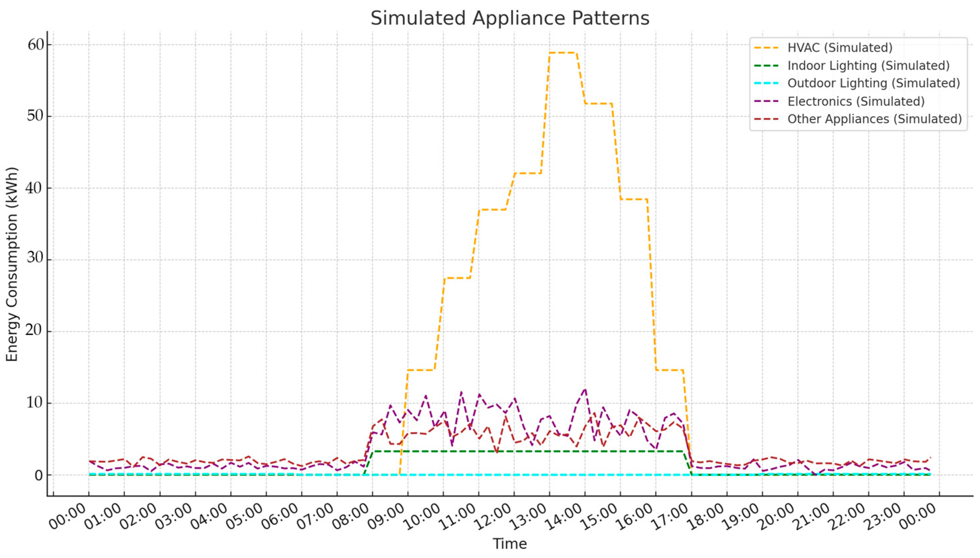Click the 60 value on the y-axis
Screen dimensions: 980x558
point(36,45)
